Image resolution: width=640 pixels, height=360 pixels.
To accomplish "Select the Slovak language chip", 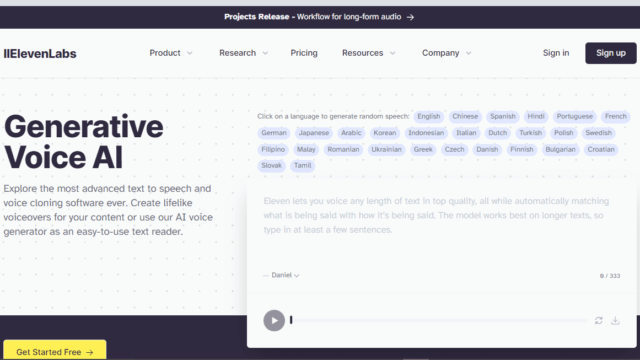I will coord(271,166).
